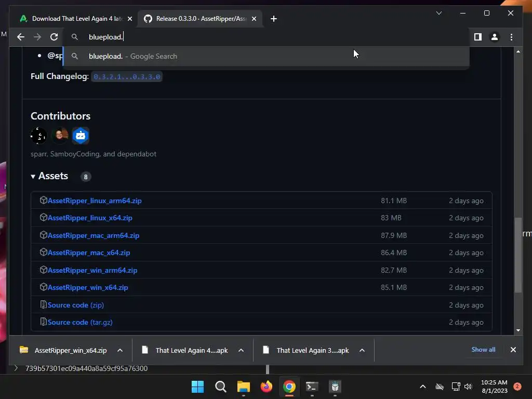Click file icon beside Source code (tar.gz)
The image size is (532, 399).
[44, 322]
